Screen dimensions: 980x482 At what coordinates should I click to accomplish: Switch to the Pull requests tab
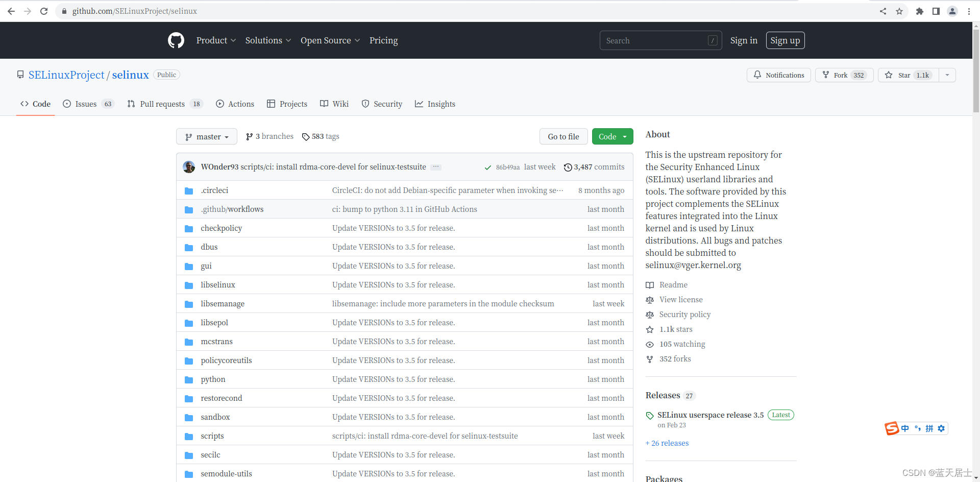[162, 104]
